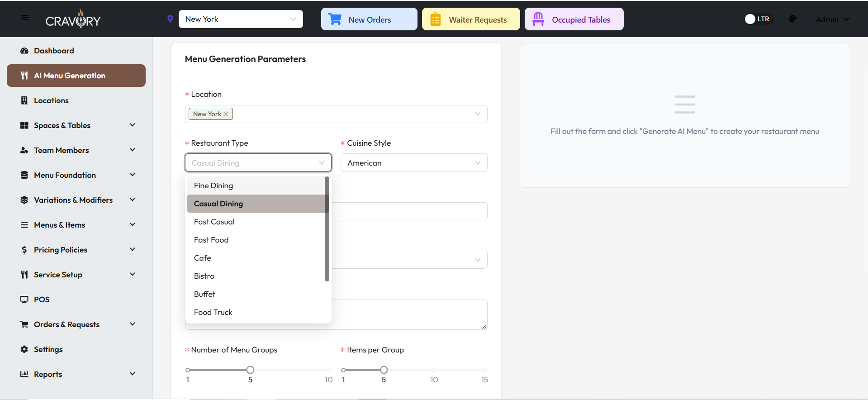Expand Spaces & Tables submenu chevron
Image resolution: width=868 pixels, height=400 pixels.
point(133,125)
